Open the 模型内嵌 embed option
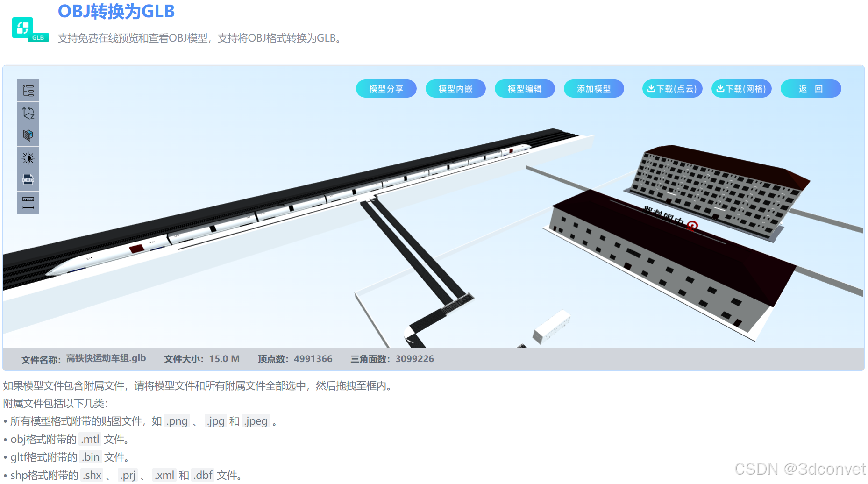The height and width of the screenshot is (484, 868). 455,89
